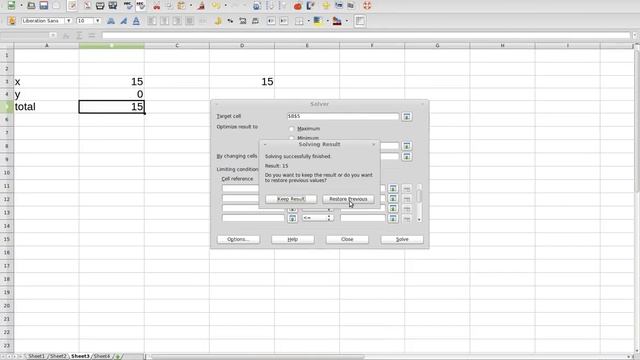Click the Decrease Indent icon

[x=271, y=21]
